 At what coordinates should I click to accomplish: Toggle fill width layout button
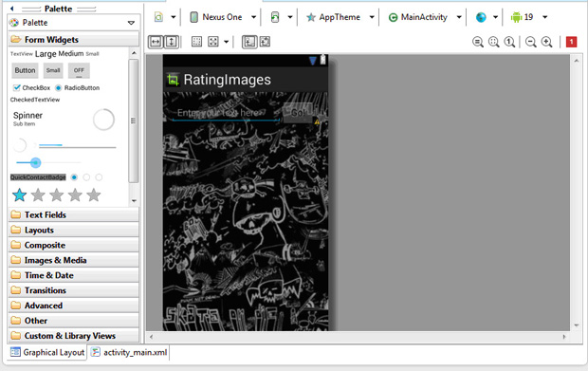[x=156, y=42]
